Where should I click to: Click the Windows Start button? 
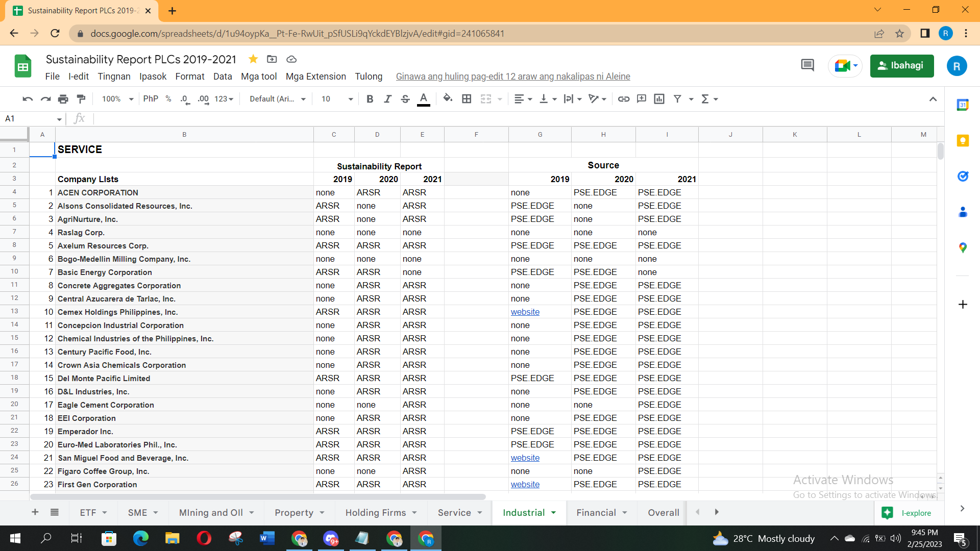pos(15,538)
